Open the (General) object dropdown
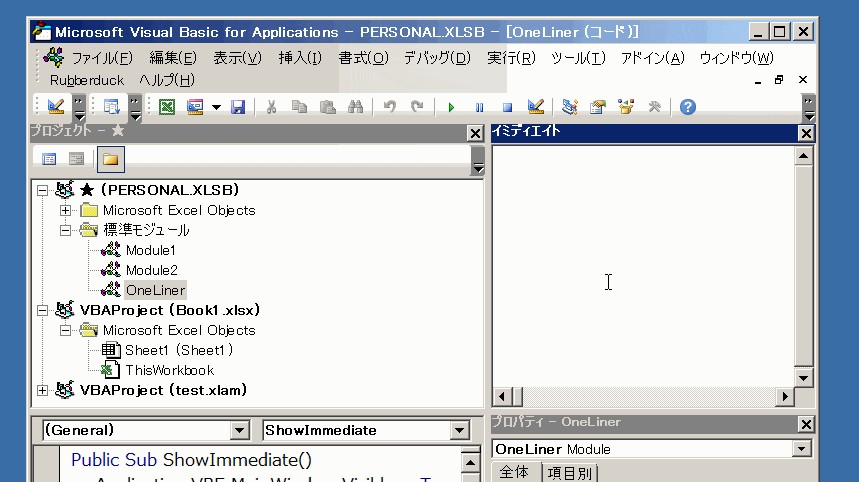The image size is (859, 482). click(239, 431)
